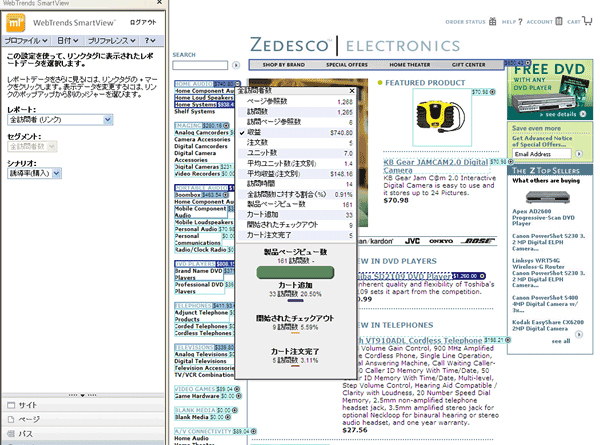Open the セグメント dropdown
Viewport: 600px width, 445px height.
[32, 147]
